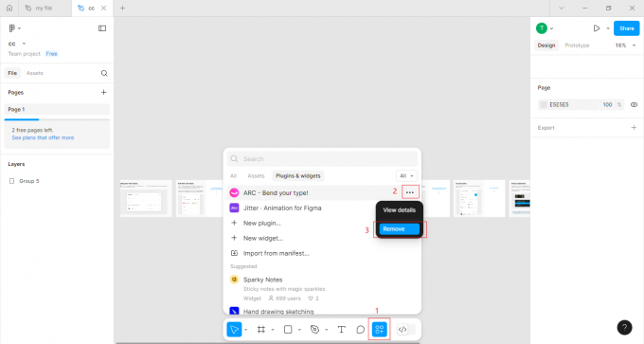
Task: Expand the avatar dropdown arrow
Action: coord(551,28)
